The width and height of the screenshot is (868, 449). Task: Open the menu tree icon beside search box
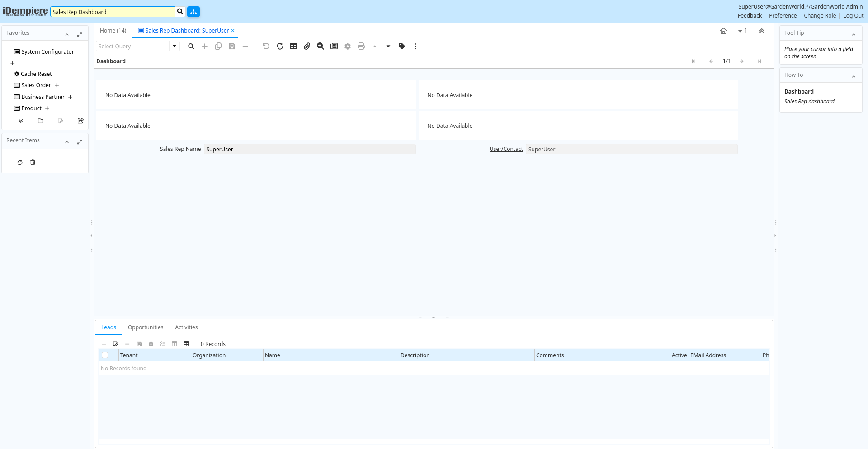pos(193,12)
